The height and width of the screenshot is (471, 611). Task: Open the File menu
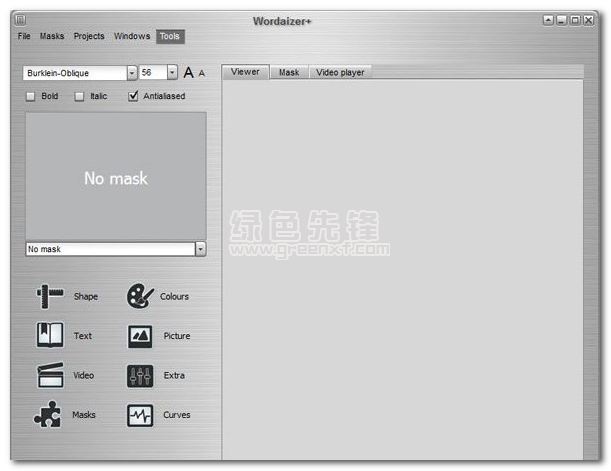pyautogui.click(x=24, y=36)
